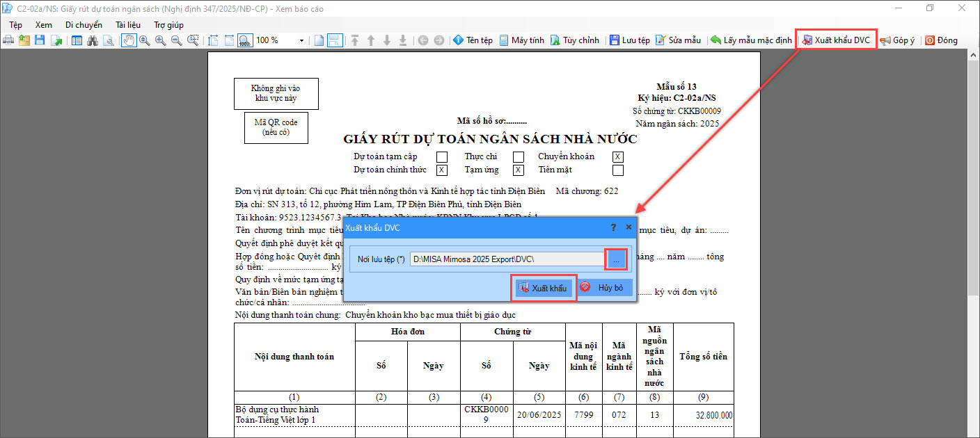Click the Hủy bỏ button
The image size is (980, 438).
[604, 288]
